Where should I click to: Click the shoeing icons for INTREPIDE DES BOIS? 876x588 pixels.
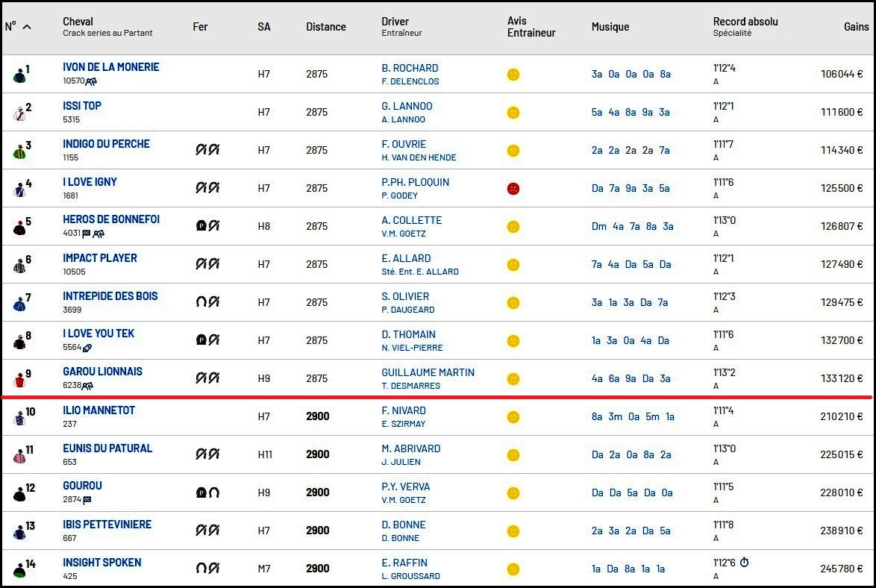point(207,302)
